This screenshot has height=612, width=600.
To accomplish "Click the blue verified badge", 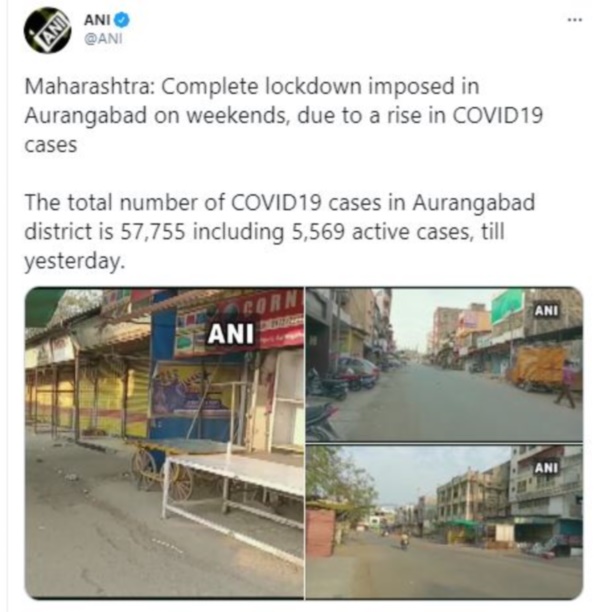I will click(x=121, y=20).
